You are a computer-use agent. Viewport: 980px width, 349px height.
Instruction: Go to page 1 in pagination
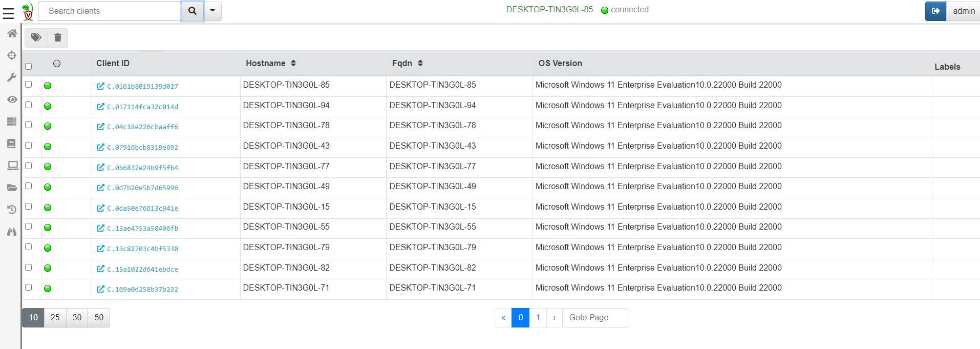point(538,318)
